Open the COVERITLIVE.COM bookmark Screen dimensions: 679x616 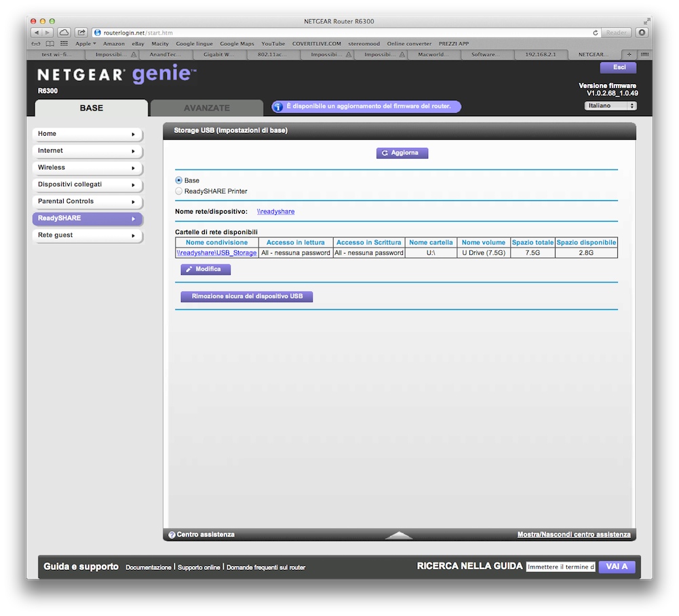[317, 43]
